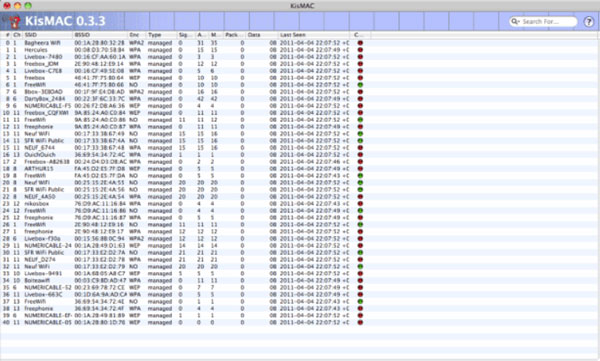Select the NUMERICABLE-52 SSID

48,287
